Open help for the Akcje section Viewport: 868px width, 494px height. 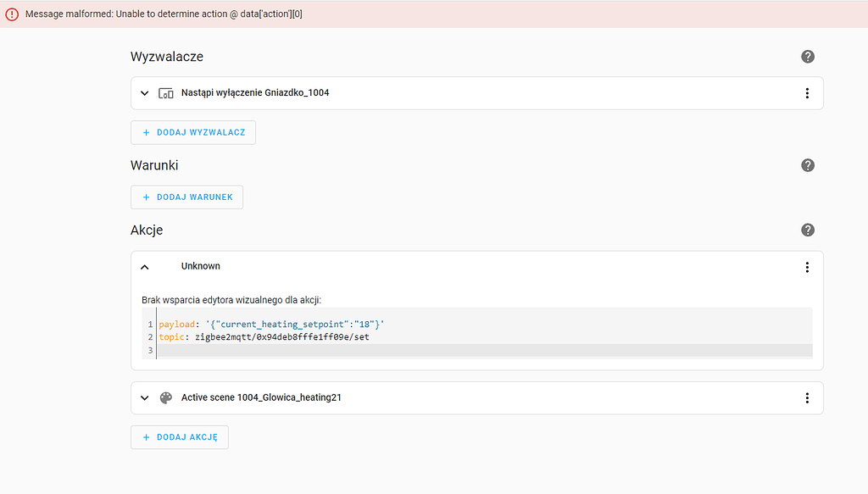pos(807,230)
